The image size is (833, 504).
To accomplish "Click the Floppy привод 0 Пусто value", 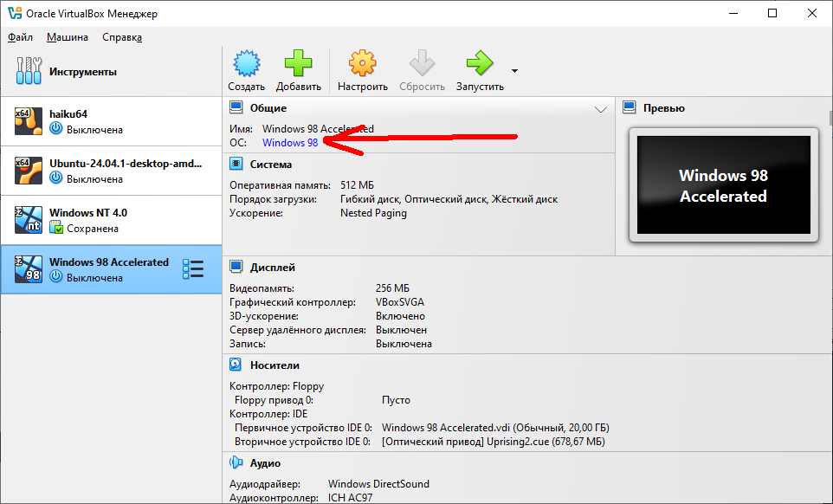I will pyautogui.click(x=397, y=400).
